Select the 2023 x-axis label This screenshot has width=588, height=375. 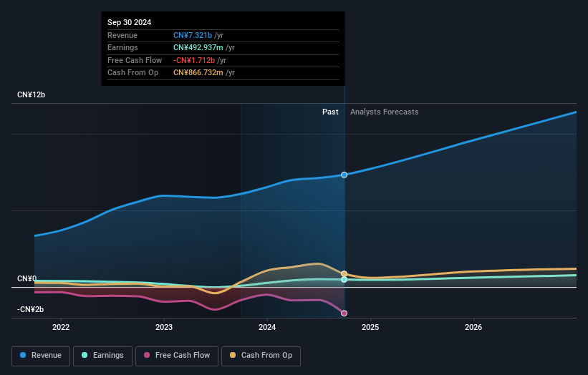164,327
